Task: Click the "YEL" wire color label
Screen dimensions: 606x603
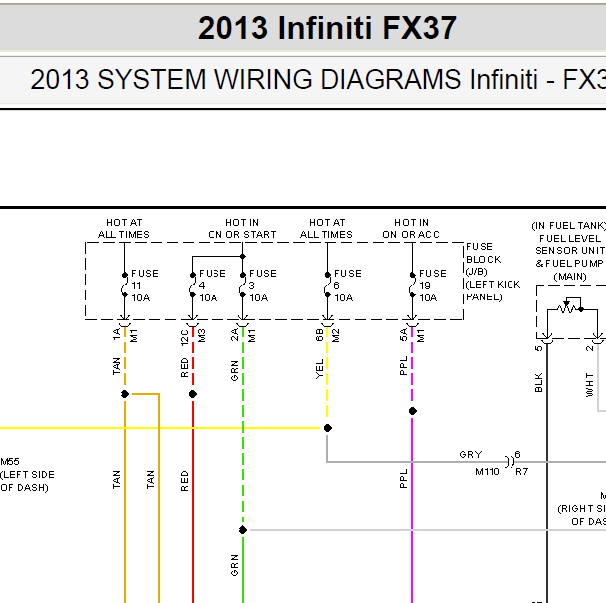Action: click(319, 369)
